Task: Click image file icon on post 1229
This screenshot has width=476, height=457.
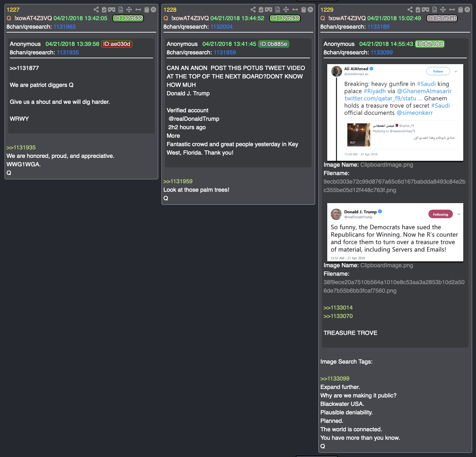Action: coord(435,10)
